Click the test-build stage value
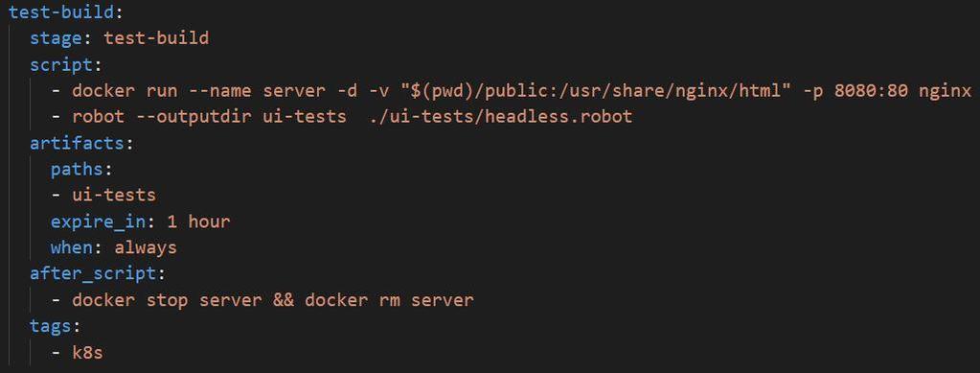980x373 pixels. click(x=156, y=38)
